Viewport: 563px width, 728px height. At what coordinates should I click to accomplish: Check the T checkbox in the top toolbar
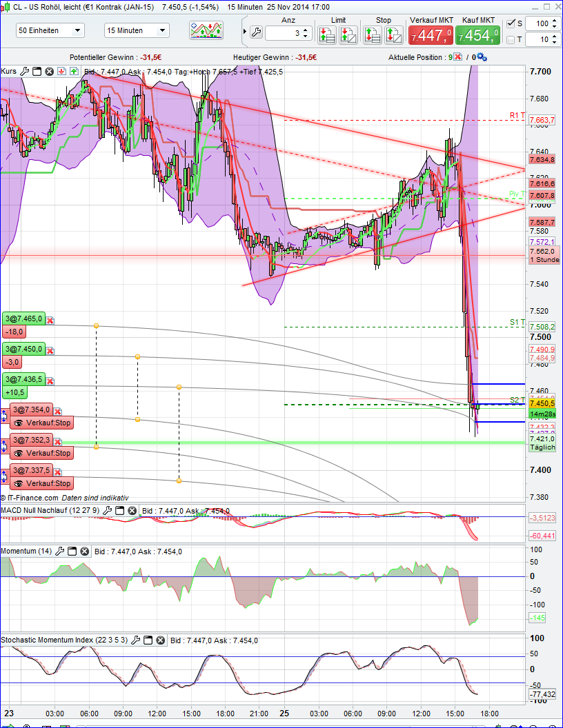(x=509, y=40)
